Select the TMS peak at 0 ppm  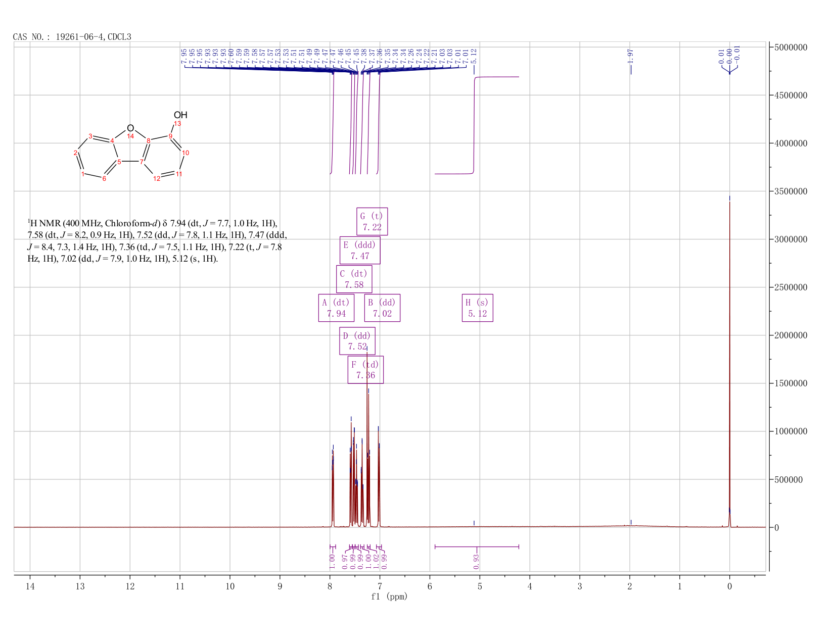tap(729, 361)
